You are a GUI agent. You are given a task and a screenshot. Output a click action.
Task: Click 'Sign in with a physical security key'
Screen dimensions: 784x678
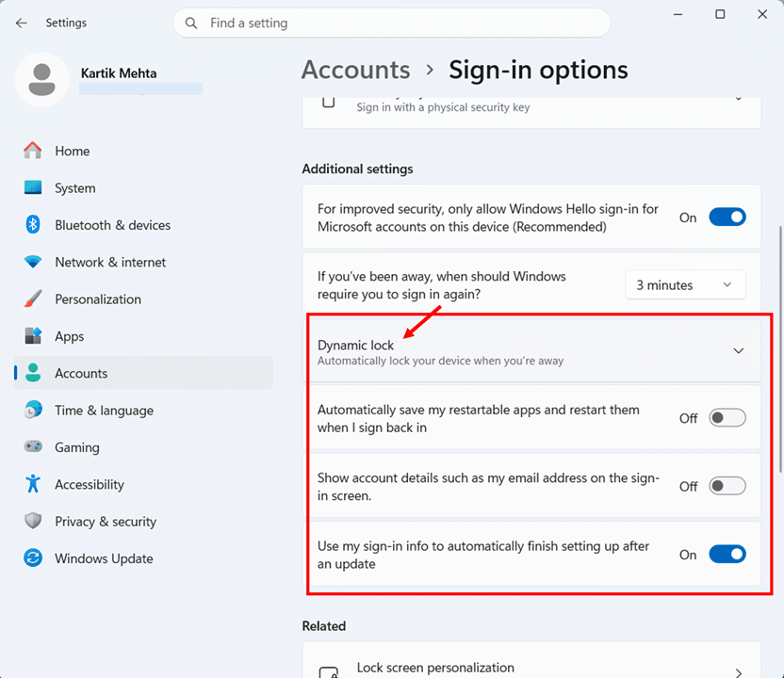tap(443, 107)
